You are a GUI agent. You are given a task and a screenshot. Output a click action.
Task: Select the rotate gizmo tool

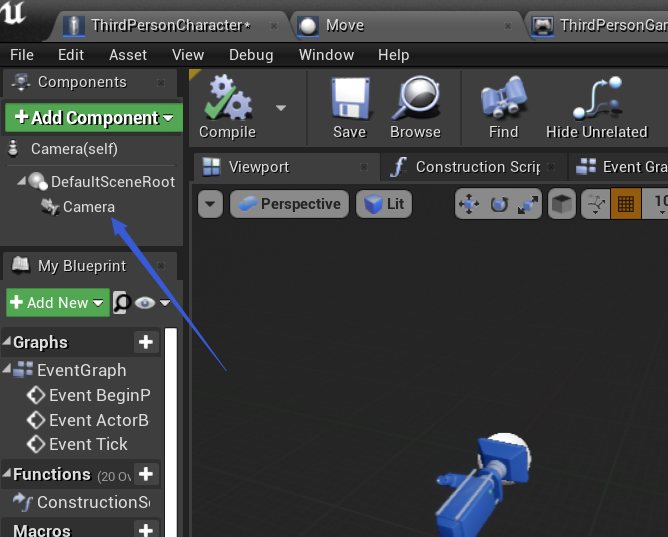(x=499, y=204)
